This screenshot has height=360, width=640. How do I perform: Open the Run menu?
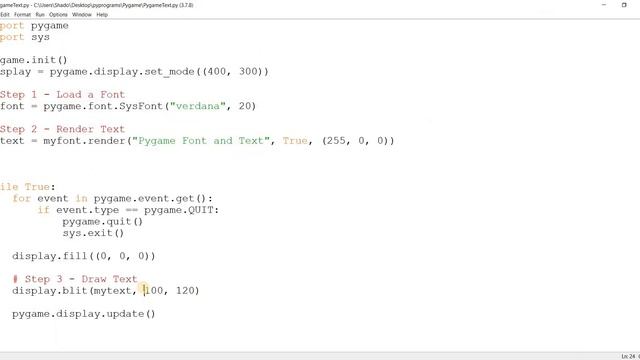coord(40,14)
